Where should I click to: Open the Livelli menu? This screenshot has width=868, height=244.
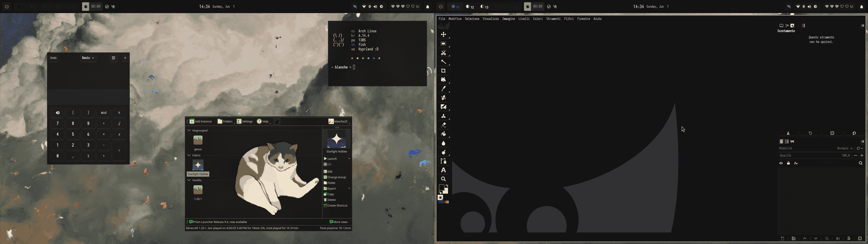pos(524,19)
